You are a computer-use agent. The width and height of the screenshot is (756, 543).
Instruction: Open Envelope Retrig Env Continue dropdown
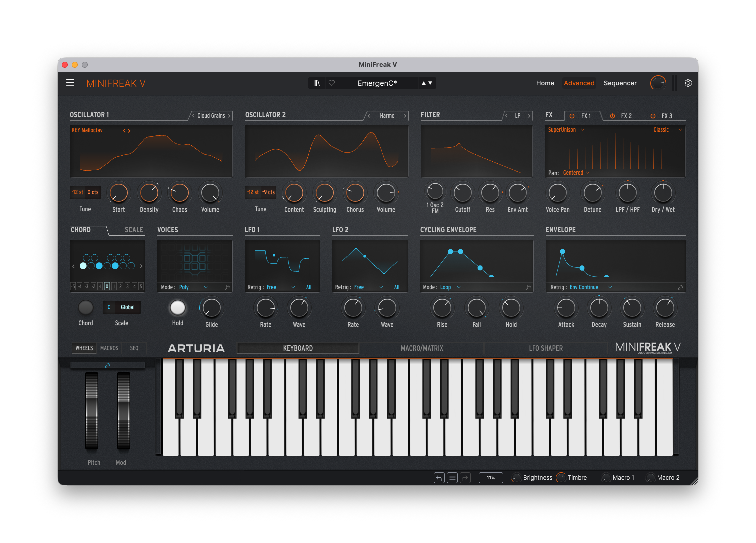[x=591, y=287]
